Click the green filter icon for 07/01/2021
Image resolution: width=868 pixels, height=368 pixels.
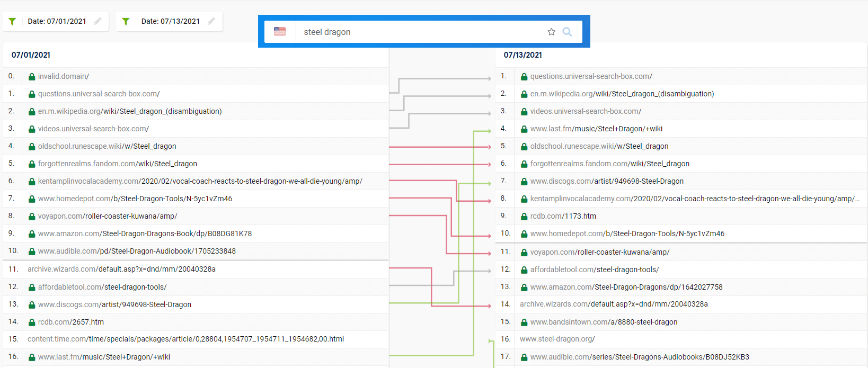coord(12,22)
